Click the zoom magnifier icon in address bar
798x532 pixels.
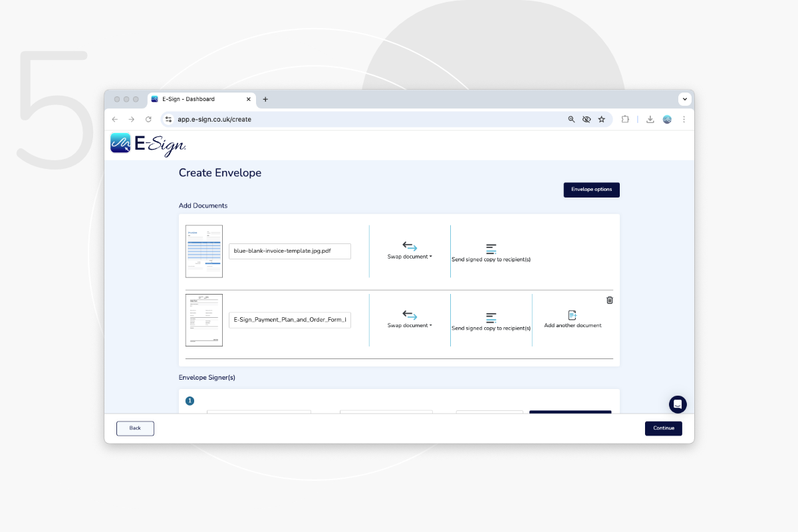tap(571, 119)
